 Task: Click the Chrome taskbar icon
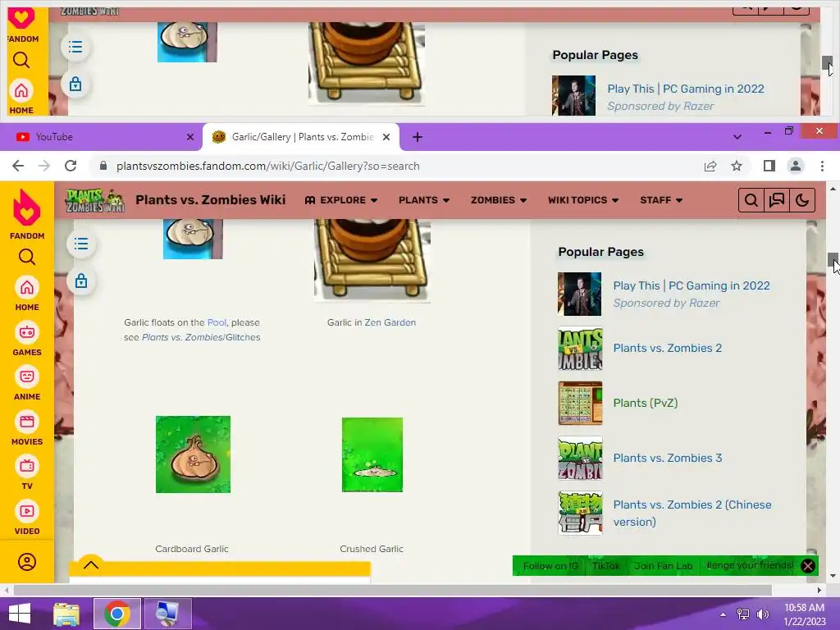tap(117, 614)
